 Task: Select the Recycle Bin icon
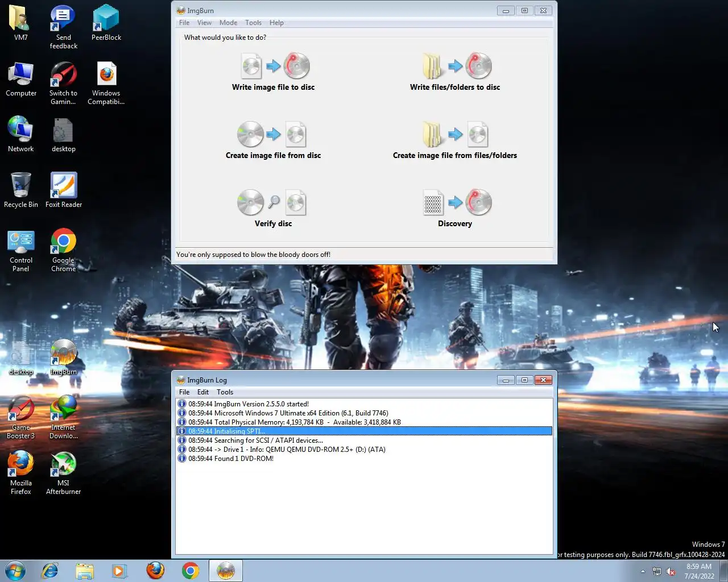(21, 190)
